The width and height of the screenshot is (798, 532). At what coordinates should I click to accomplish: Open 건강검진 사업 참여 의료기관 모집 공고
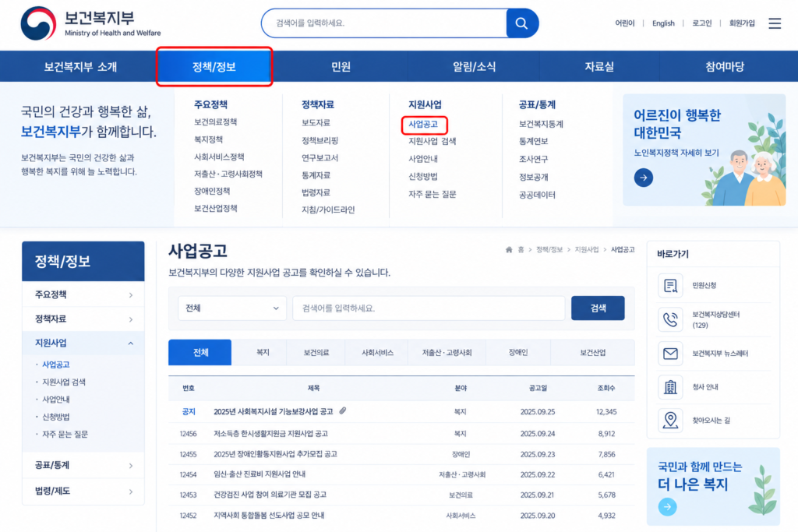[x=270, y=495]
